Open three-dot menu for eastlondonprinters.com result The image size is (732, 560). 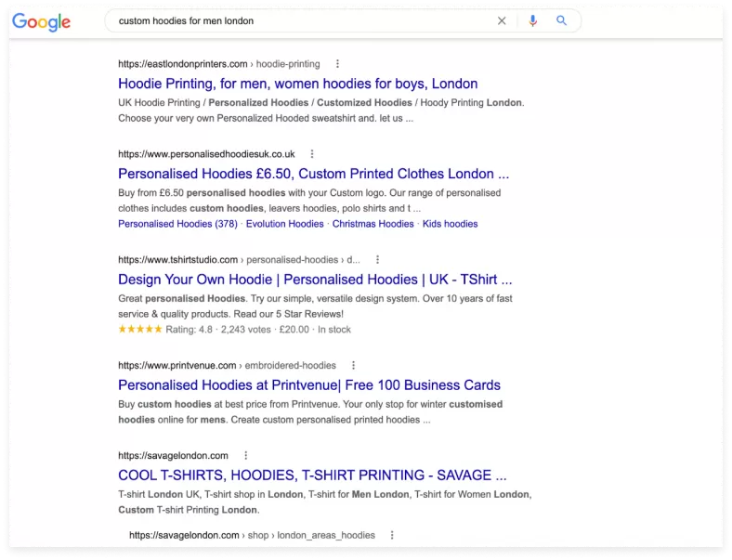pyautogui.click(x=337, y=64)
